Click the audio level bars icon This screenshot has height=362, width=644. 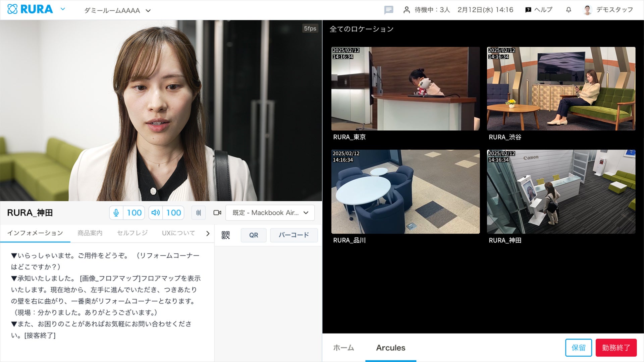(x=199, y=213)
